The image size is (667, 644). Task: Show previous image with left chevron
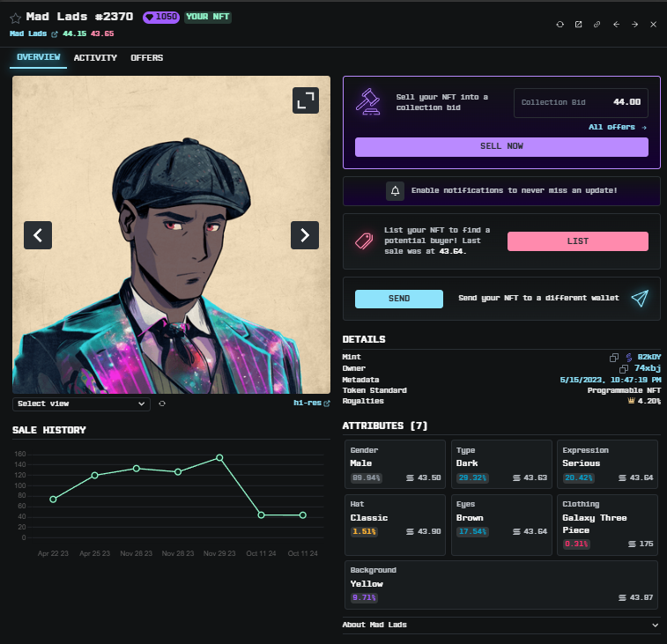[38, 235]
